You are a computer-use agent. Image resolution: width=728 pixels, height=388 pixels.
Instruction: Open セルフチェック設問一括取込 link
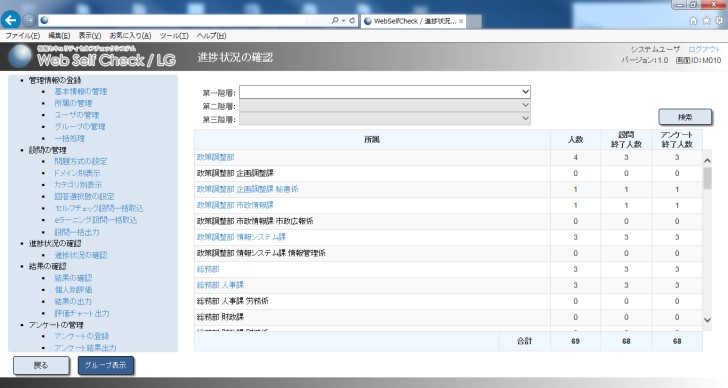pyautogui.click(x=99, y=208)
